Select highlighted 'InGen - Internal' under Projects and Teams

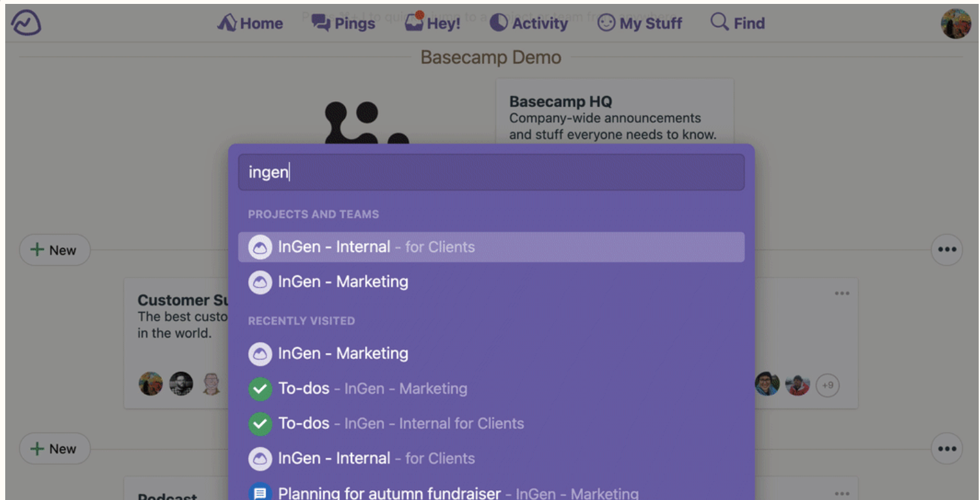coord(491,247)
